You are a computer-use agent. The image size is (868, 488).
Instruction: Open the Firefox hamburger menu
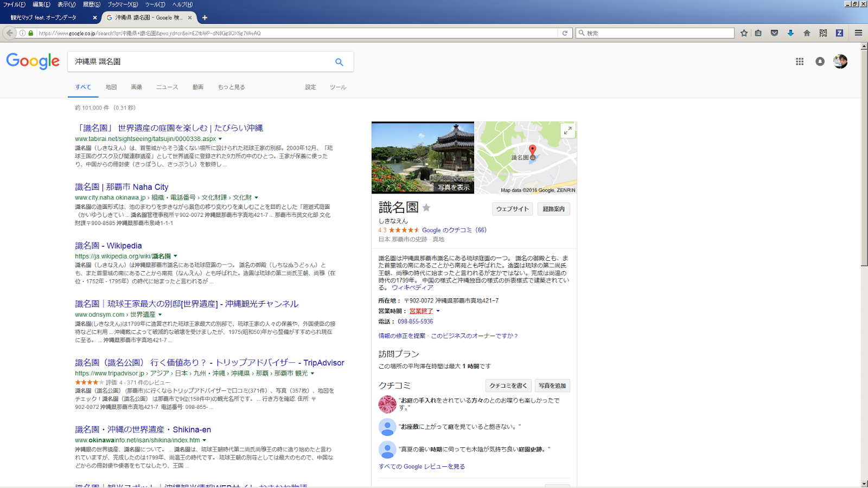coord(858,33)
